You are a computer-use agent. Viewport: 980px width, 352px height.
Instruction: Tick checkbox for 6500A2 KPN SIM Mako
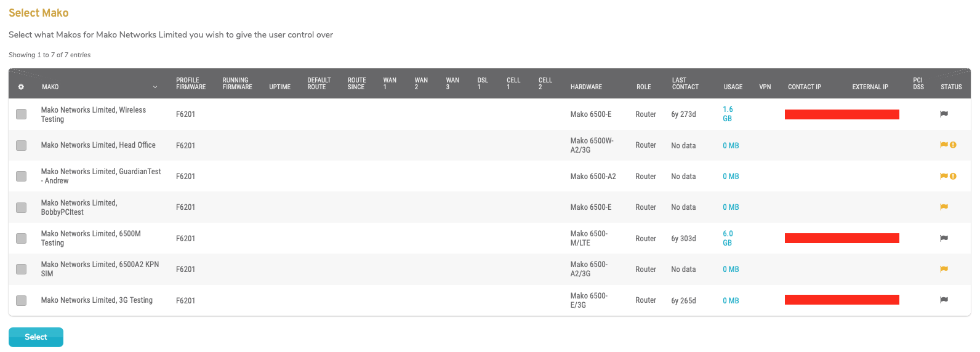22,269
